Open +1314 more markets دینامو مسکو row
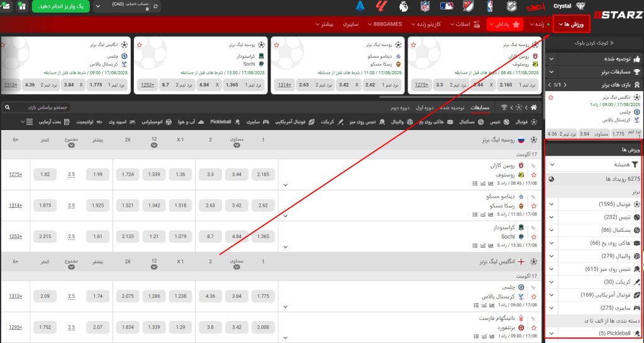The width and height of the screenshot is (644, 343). click(x=15, y=205)
